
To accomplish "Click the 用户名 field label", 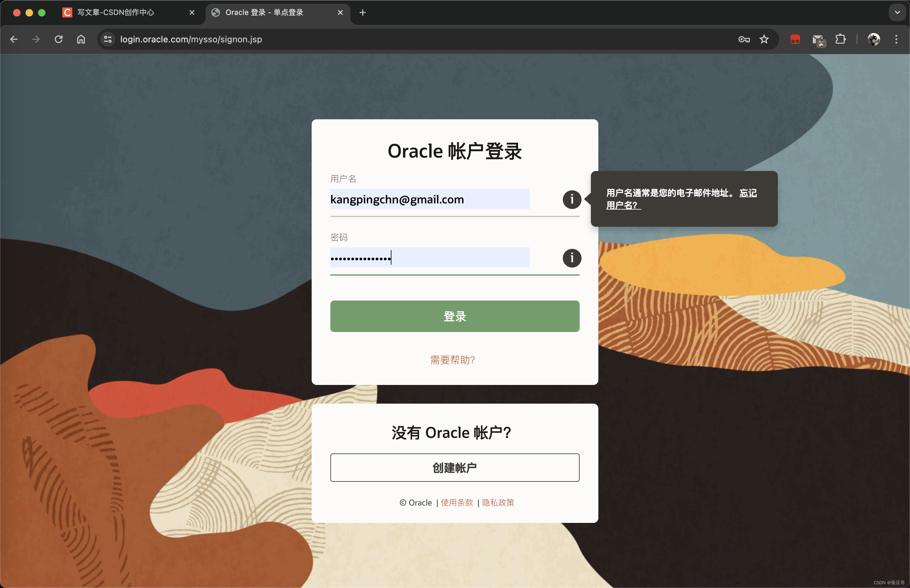I will tap(343, 179).
